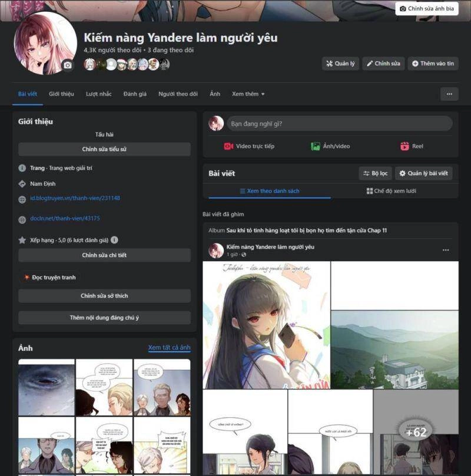
Task: Switch to Chế độ xem lưới view
Action: (x=391, y=191)
